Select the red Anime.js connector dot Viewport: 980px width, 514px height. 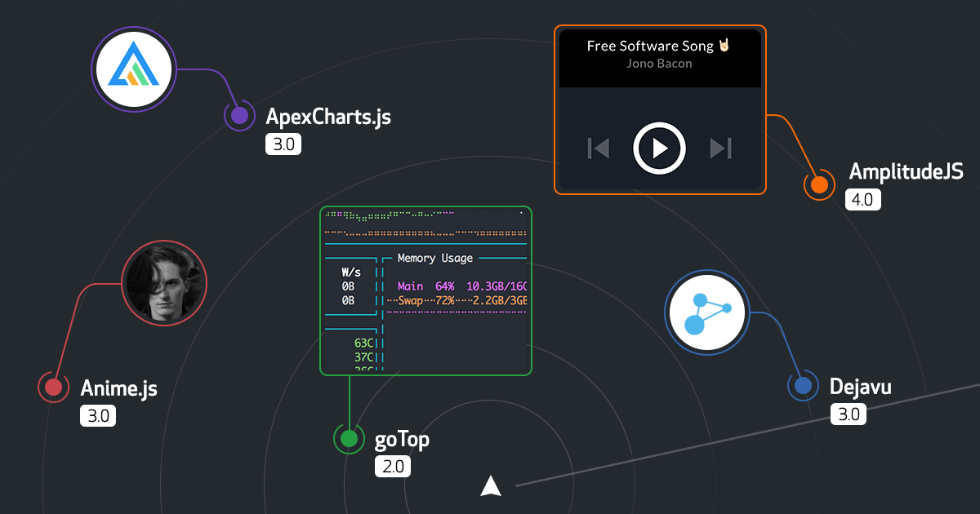(x=53, y=387)
